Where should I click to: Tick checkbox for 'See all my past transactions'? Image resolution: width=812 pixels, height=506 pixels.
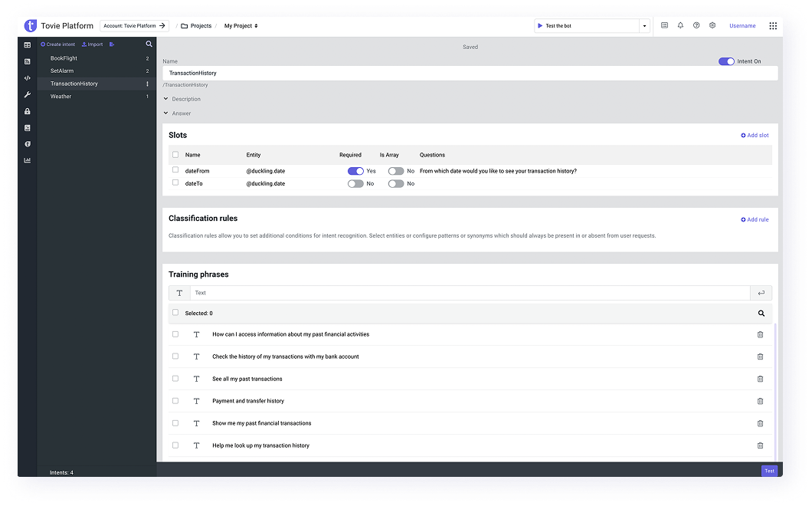tap(175, 379)
